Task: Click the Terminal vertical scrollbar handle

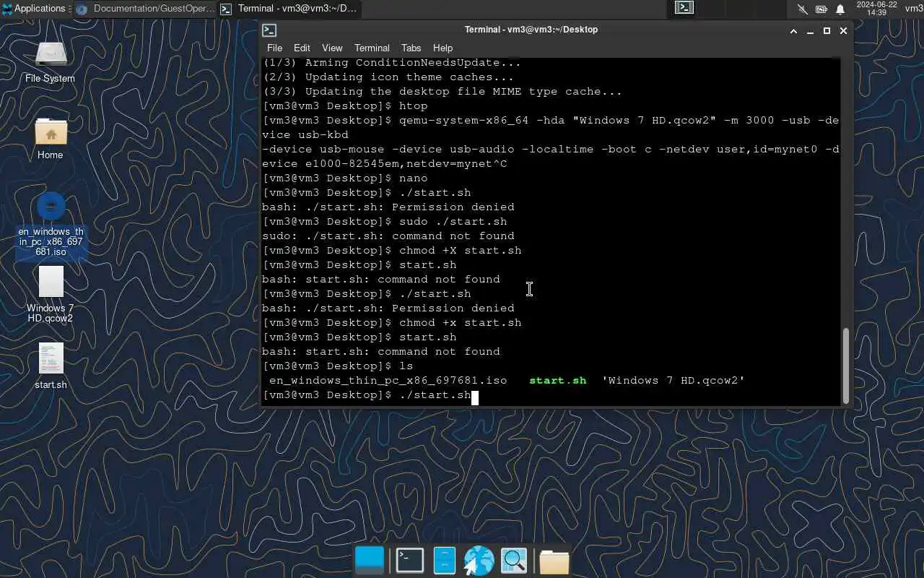Action: (846, 366)
